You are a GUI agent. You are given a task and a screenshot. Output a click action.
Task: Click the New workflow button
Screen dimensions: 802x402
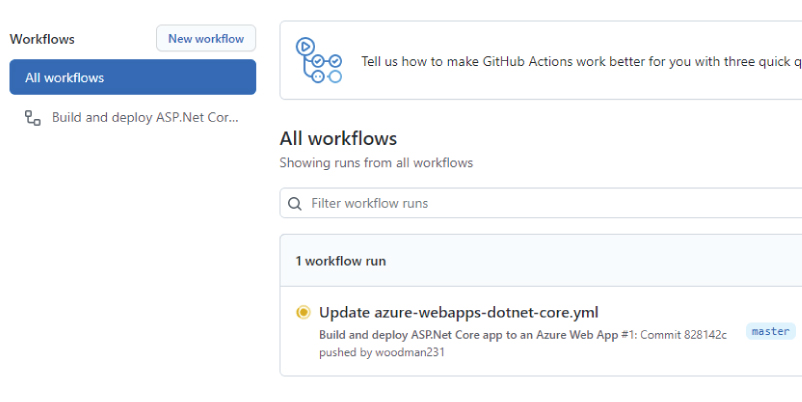206,38
